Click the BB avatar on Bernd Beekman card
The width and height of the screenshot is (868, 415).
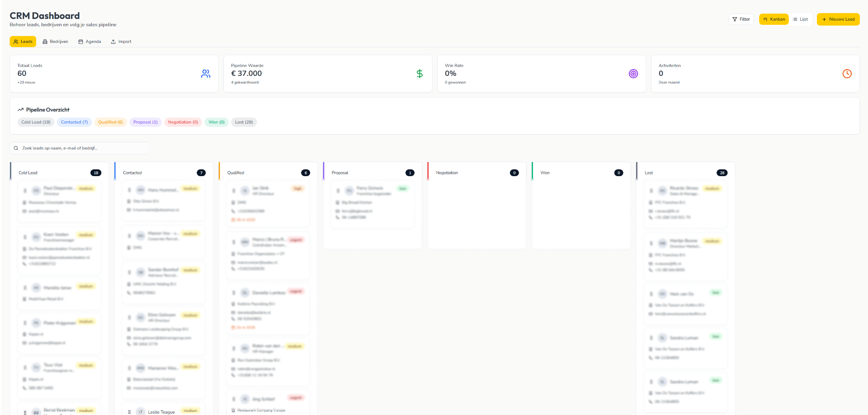click(x=36, y=412)
